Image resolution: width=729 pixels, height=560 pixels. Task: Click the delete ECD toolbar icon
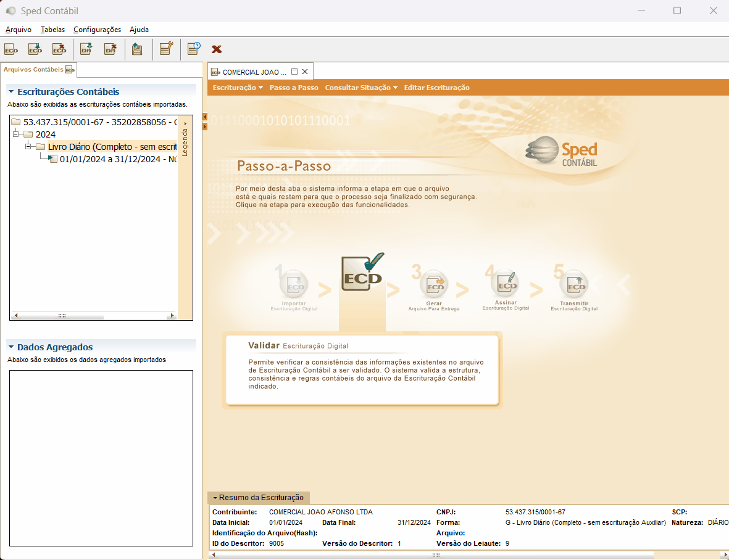[59, 49]
